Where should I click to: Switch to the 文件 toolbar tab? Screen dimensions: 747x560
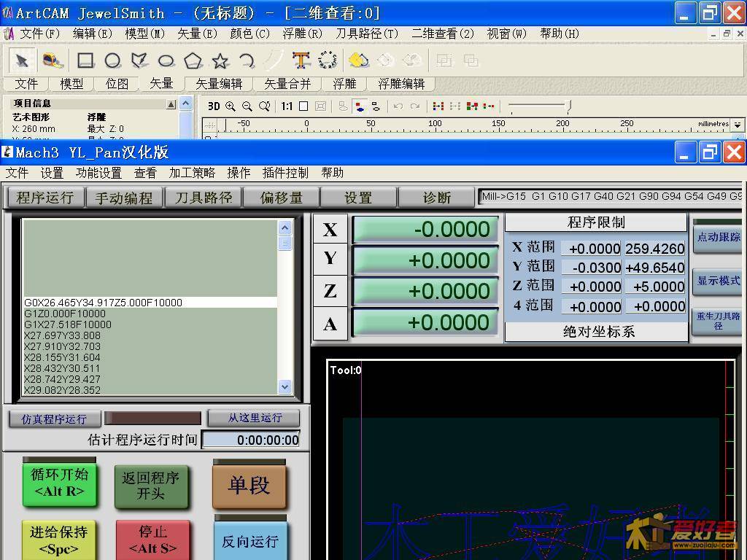point(26,84)
